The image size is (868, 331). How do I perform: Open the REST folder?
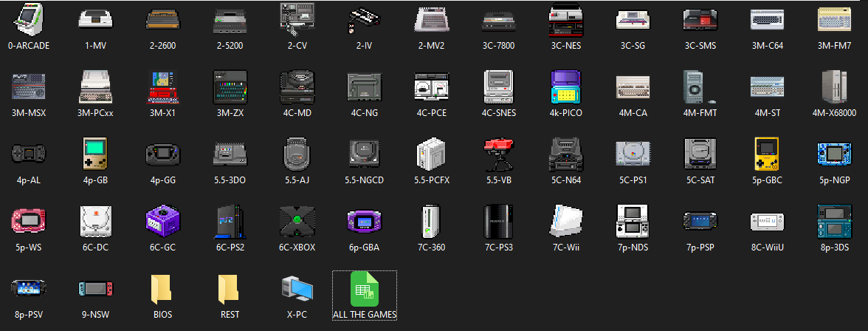coord(230,290)
